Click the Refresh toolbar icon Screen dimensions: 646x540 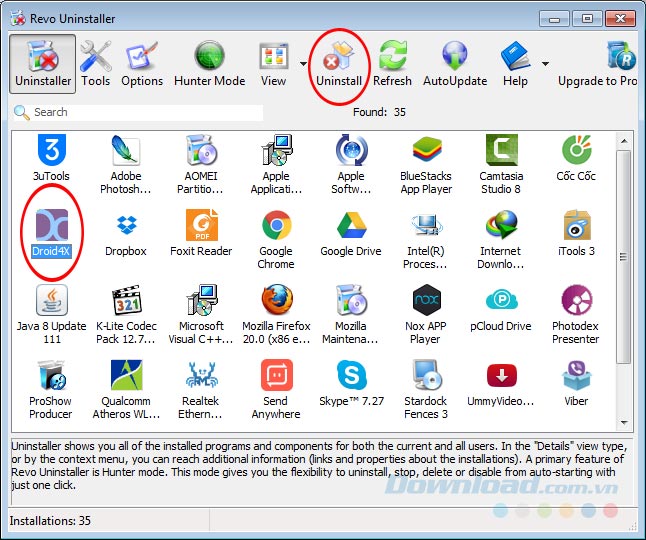[392, 63]
